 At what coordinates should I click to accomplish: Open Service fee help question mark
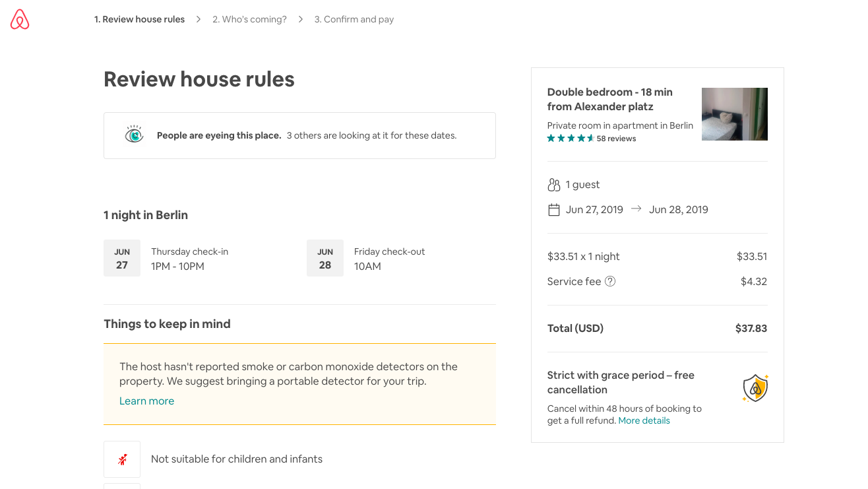(x=610, y=281)
